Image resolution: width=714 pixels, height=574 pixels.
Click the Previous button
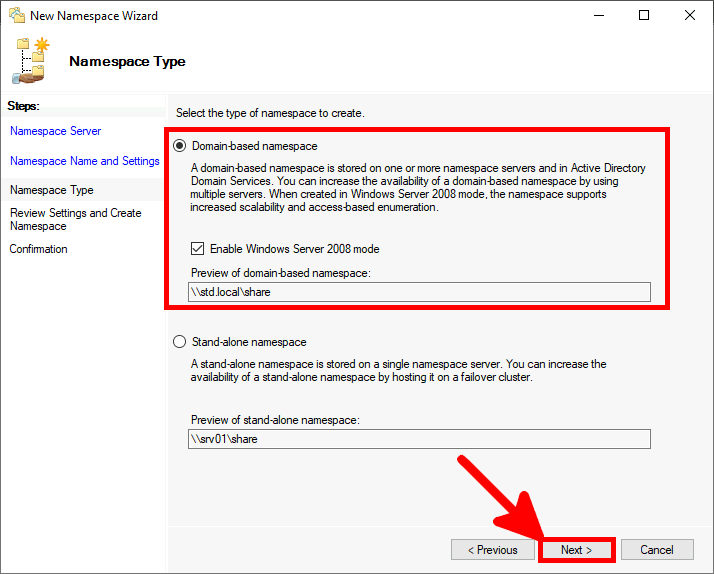(x=493, y=550)
